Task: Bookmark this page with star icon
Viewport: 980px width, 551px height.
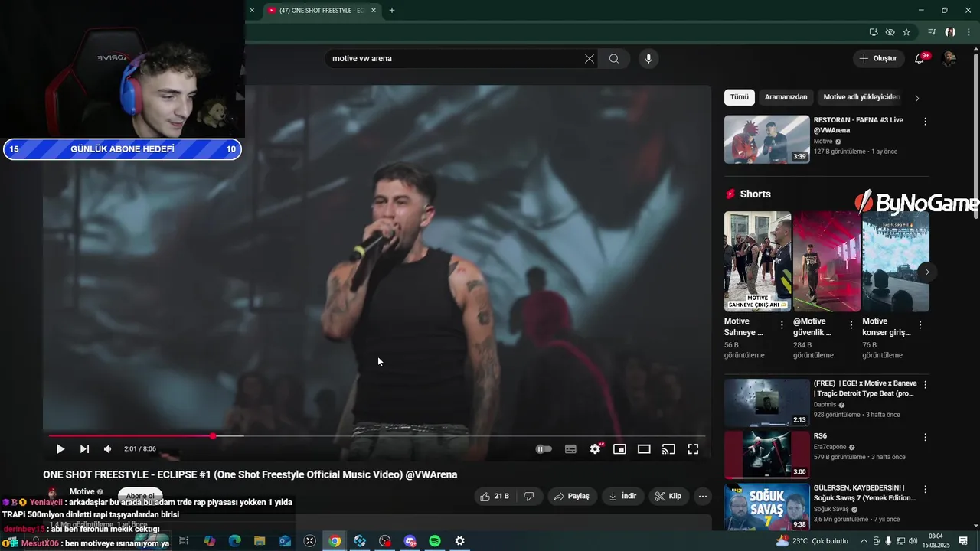Action: click(x=906, y=32)
